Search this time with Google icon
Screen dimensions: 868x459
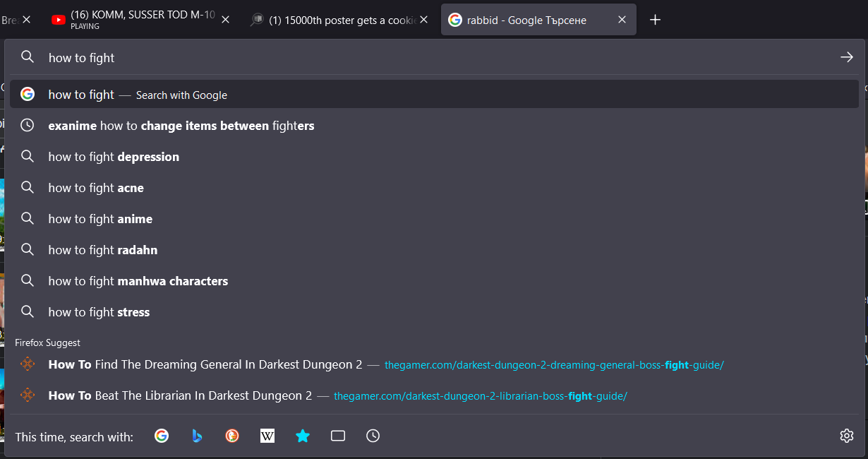(x=162, y=436)
